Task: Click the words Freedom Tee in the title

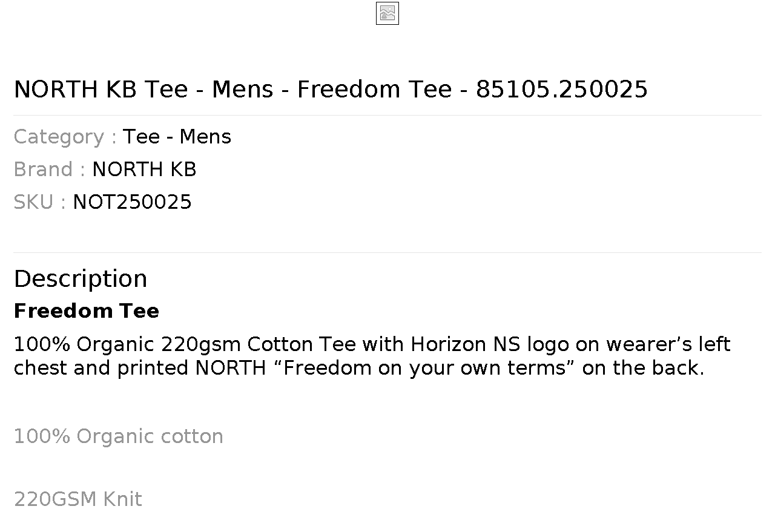Action: [375, 89]
